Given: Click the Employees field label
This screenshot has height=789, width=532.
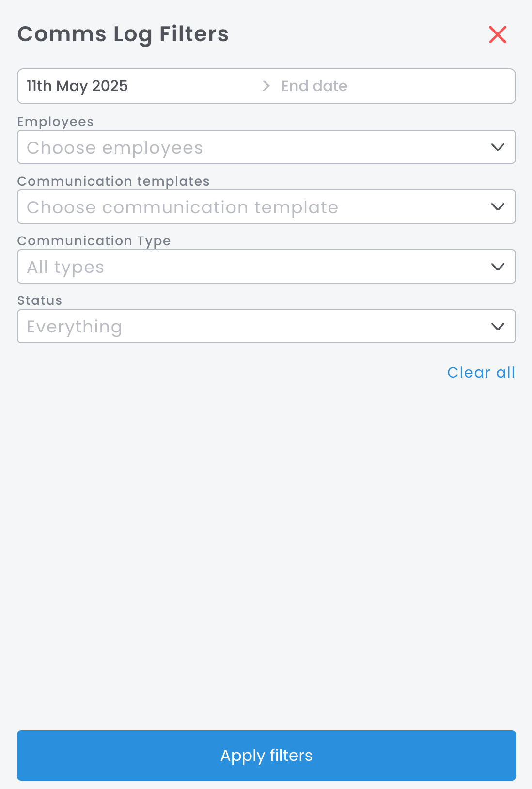Looking at the screenshot, I should tap(55, 122).
